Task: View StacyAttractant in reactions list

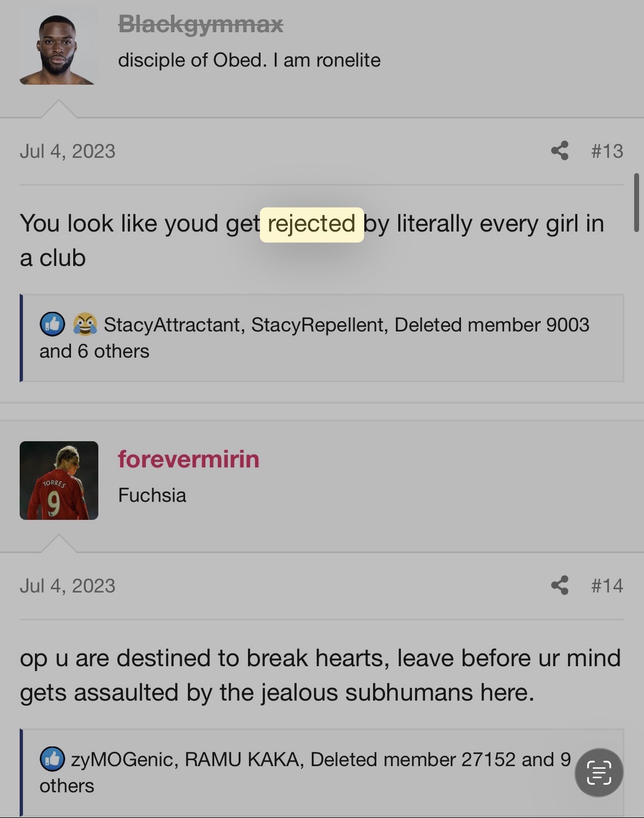Action: click(172, 325)
